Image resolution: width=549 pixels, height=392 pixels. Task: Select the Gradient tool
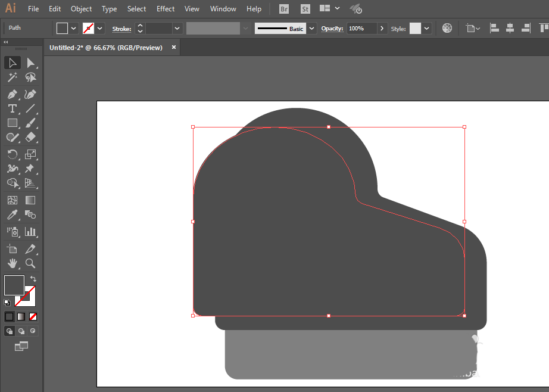[30, 200]
